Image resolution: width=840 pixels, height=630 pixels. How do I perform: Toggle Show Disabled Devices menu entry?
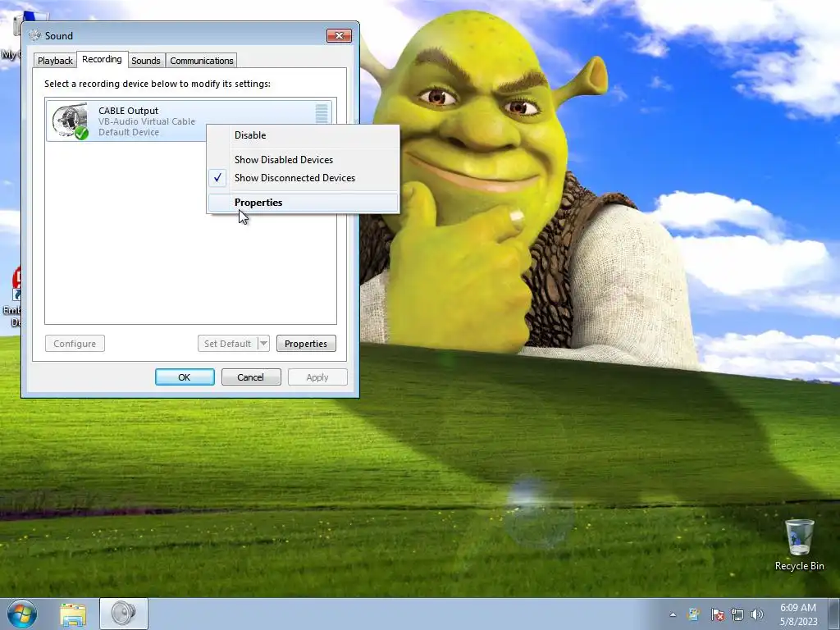pyautogui.click(x=303, y=160)
